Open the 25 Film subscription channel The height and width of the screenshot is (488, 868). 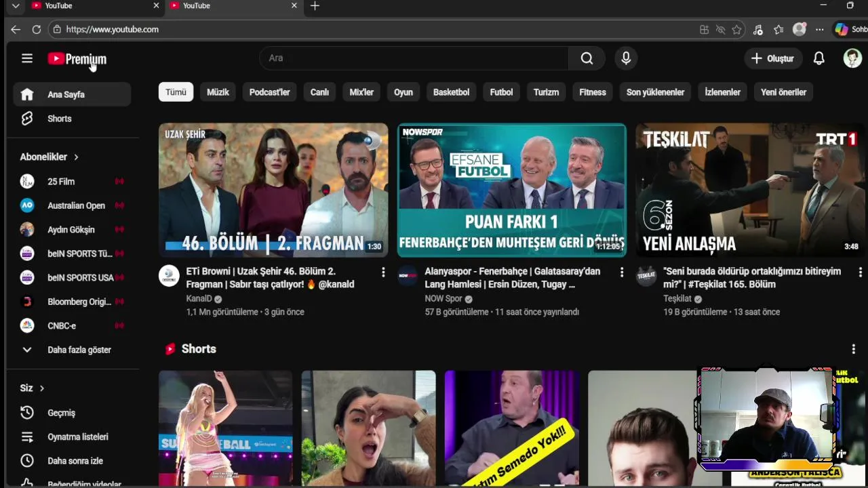[x=72, y=182]
